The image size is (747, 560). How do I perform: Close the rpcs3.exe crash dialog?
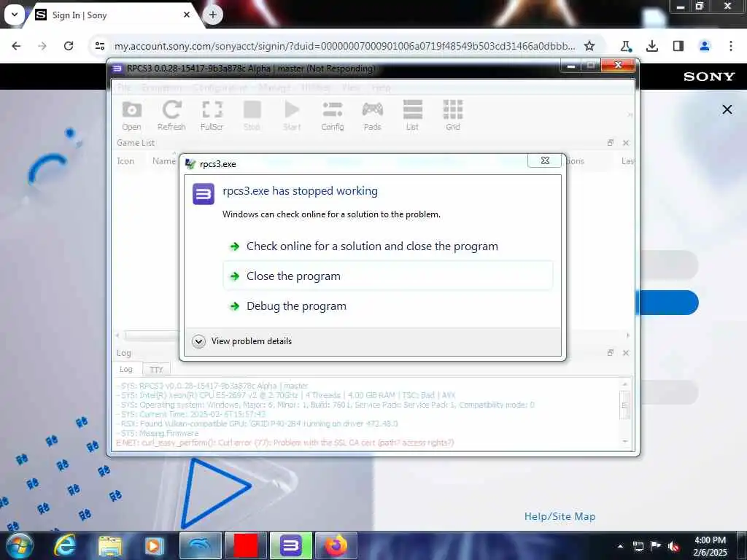pos(545,160)
